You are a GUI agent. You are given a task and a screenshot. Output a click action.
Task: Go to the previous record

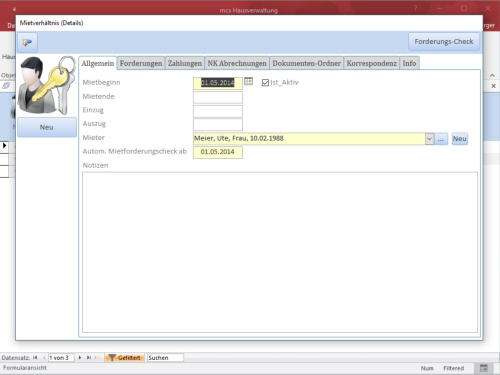pyautogui.click(x=44, y=358)
